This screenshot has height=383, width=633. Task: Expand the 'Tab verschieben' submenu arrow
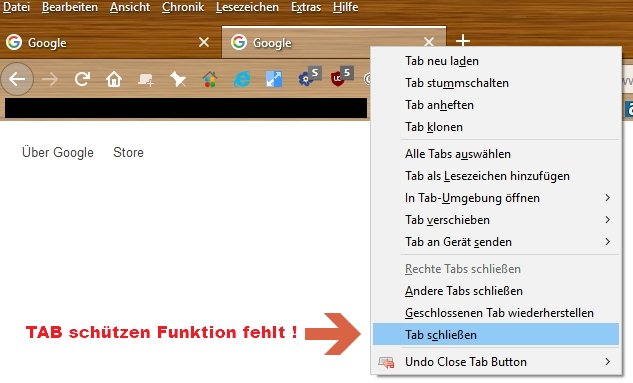click(x=608, y=220)
